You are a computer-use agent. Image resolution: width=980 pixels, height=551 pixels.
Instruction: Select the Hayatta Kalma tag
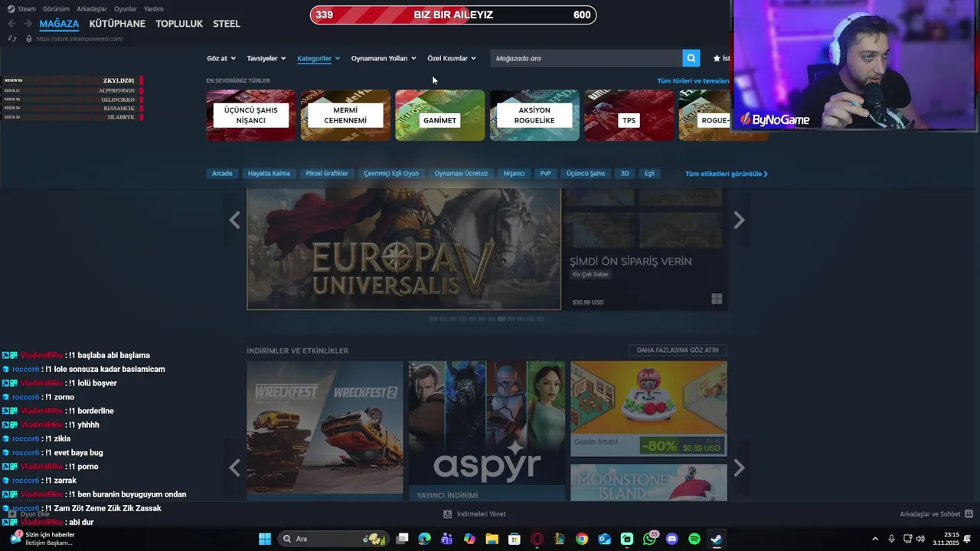(x=269, y=174)
